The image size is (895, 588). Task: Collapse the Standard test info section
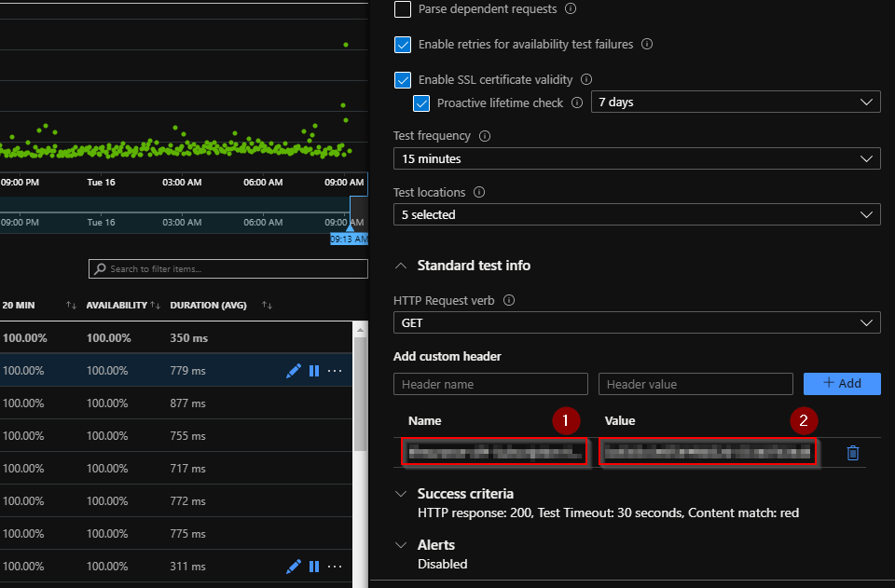point(399,265)
